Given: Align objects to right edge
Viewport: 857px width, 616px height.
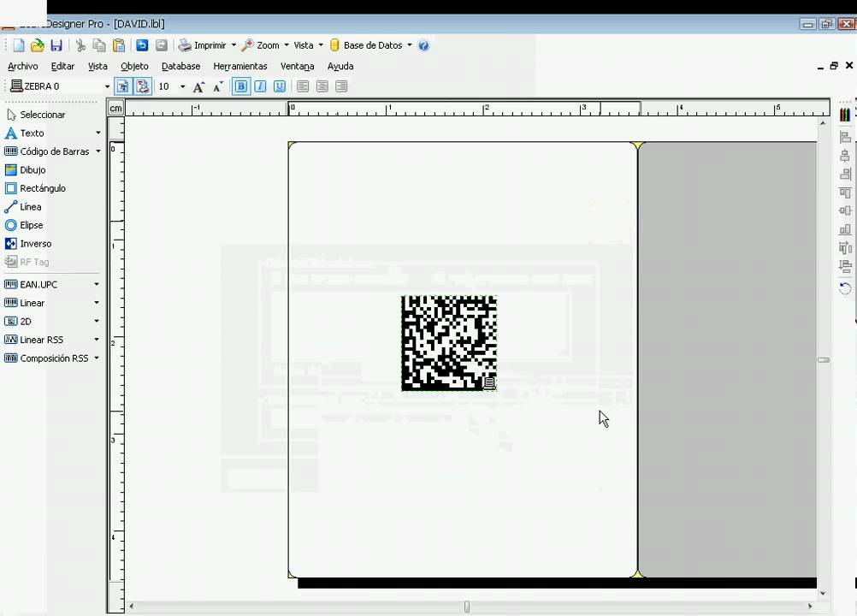Looking at the screenshot, I should pos(845,175).
